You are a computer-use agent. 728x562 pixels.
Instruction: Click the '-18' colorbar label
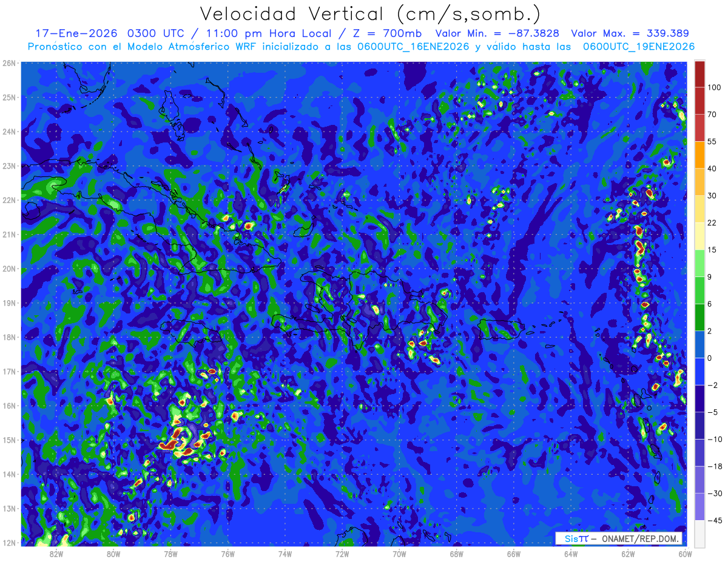(714, 466)
